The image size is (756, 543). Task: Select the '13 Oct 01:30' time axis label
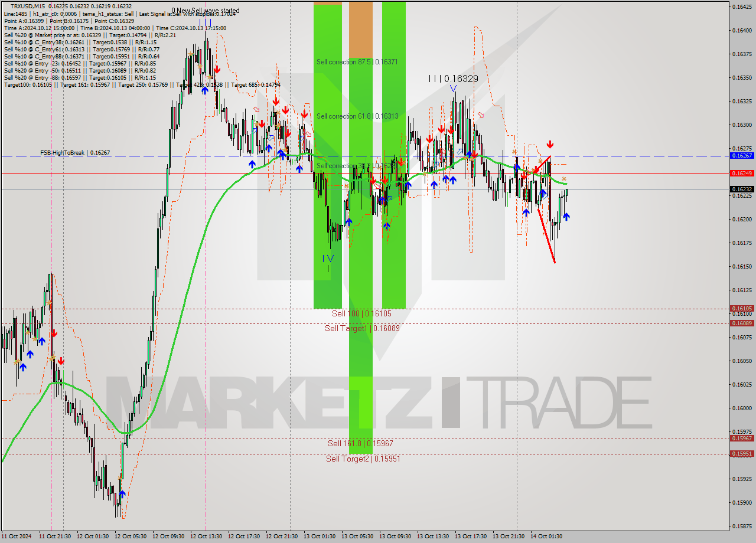pyautogui.click(x=320, y=537)
